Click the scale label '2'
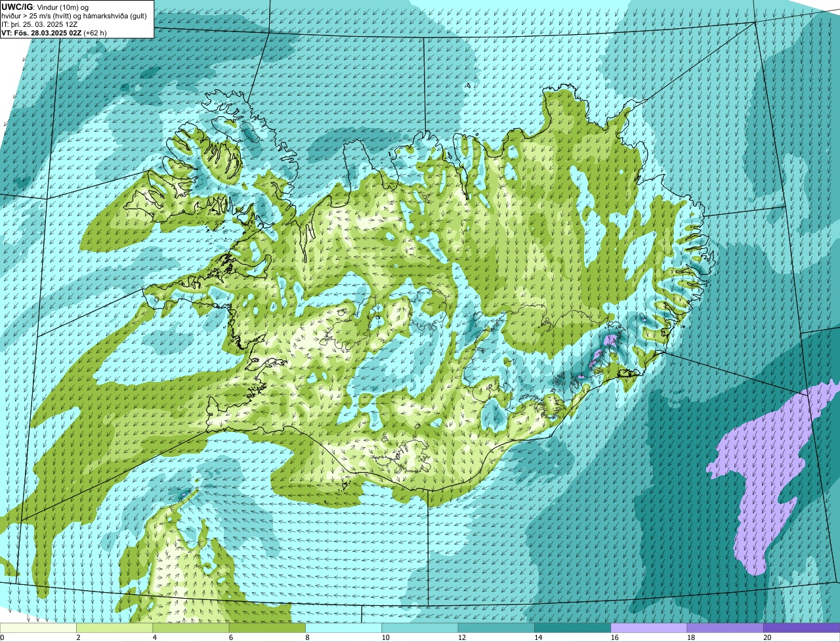Image resolution: width=840 pixels, height=642 pixels. [x=78, y=637]
